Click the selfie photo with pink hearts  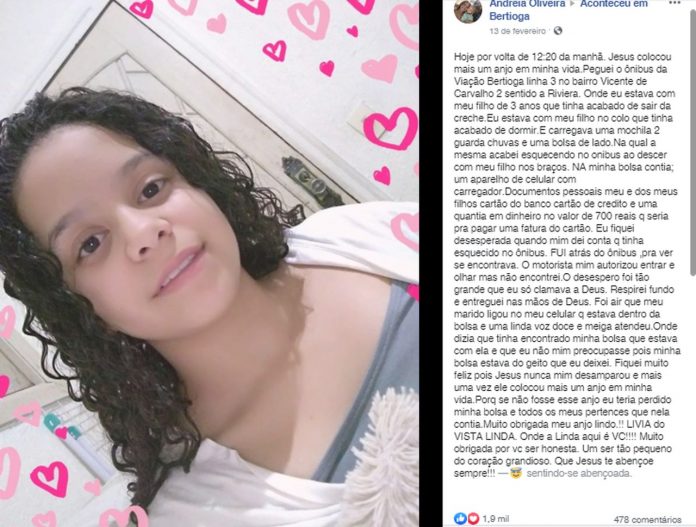point(209,263)
